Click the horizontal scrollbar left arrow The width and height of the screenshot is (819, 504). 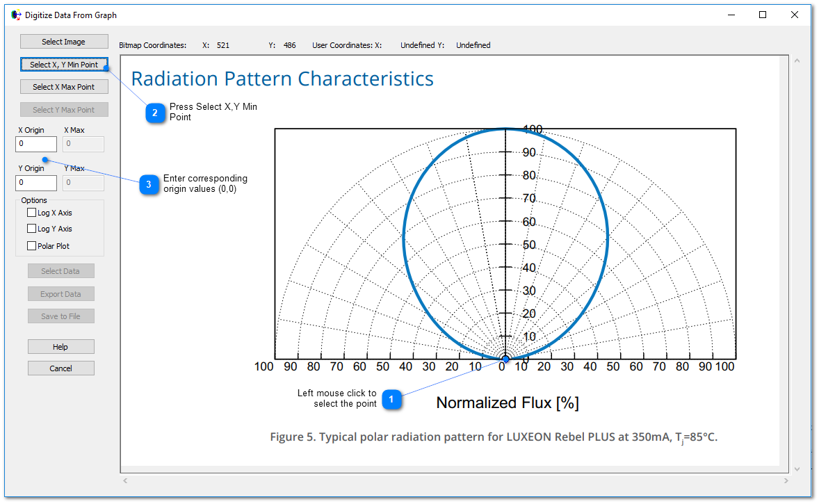click(125, 480)
